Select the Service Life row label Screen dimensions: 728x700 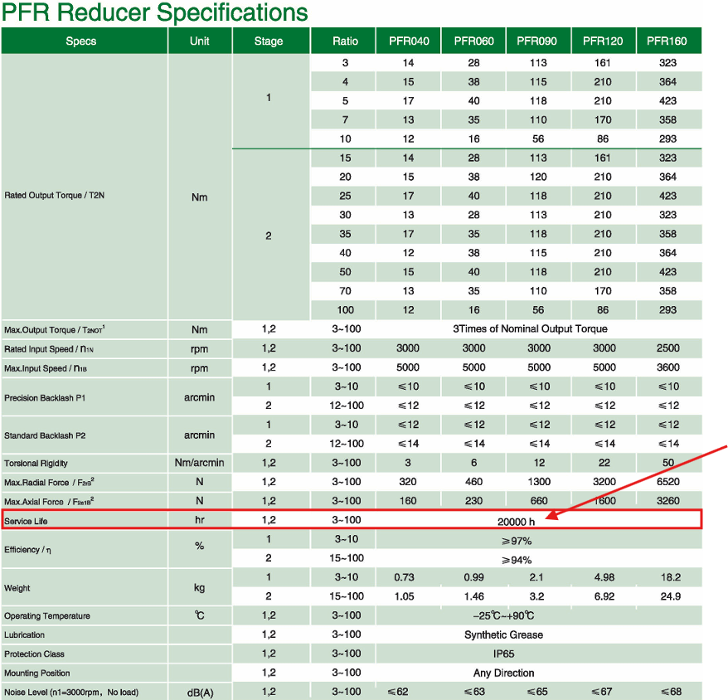pos(28,521)
